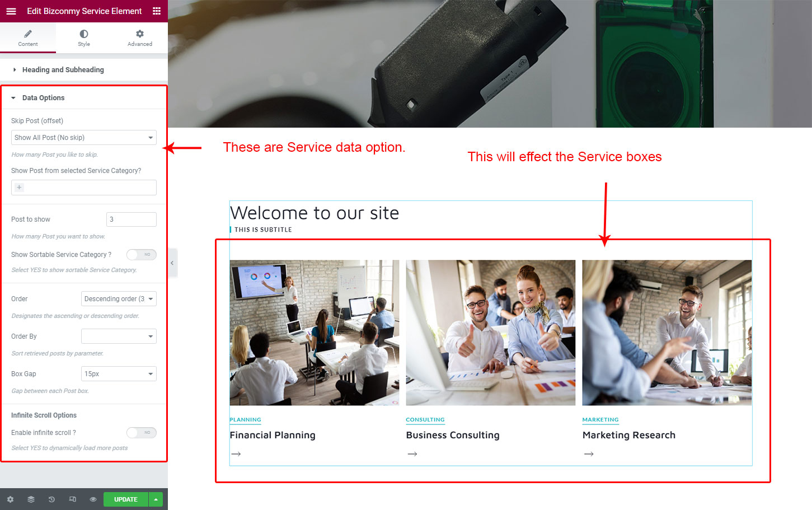Open the Navigator layers icon
Screen dimensions: 812x510
(31, 499)
